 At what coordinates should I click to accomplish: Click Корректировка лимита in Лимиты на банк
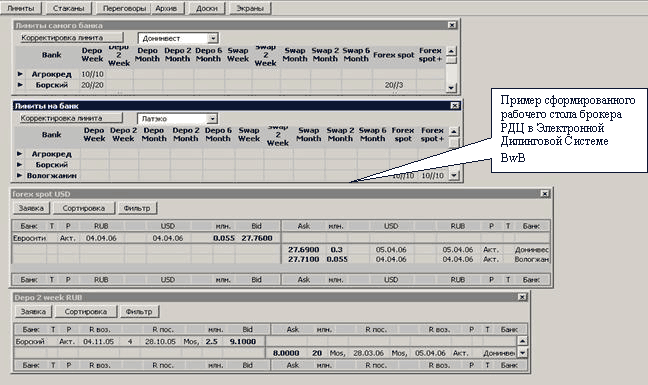[x=70, y=118]
